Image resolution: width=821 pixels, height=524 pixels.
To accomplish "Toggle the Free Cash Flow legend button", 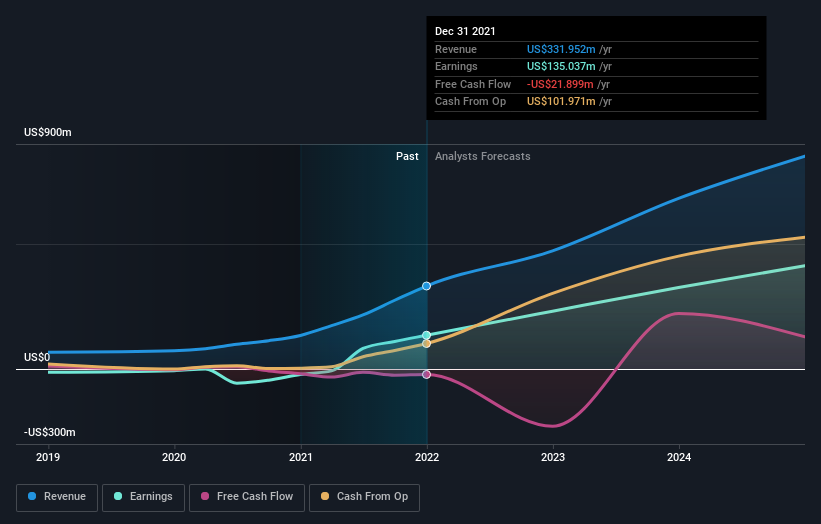I will coord(247,497).
